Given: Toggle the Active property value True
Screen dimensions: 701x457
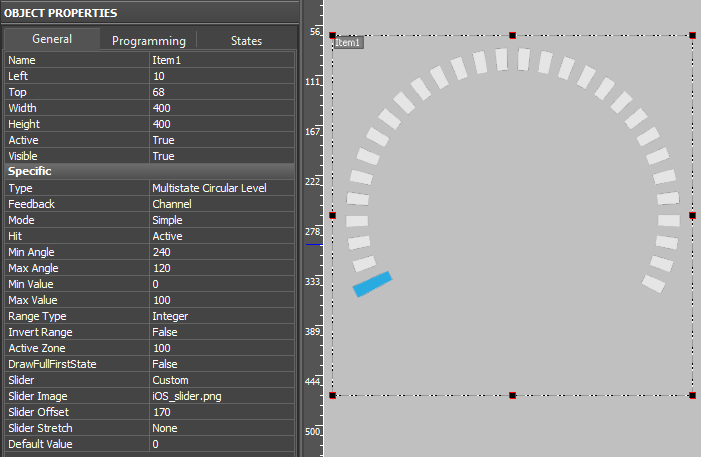Looking at the screenshot, I should pyautogui.click(x=222, y=140).
